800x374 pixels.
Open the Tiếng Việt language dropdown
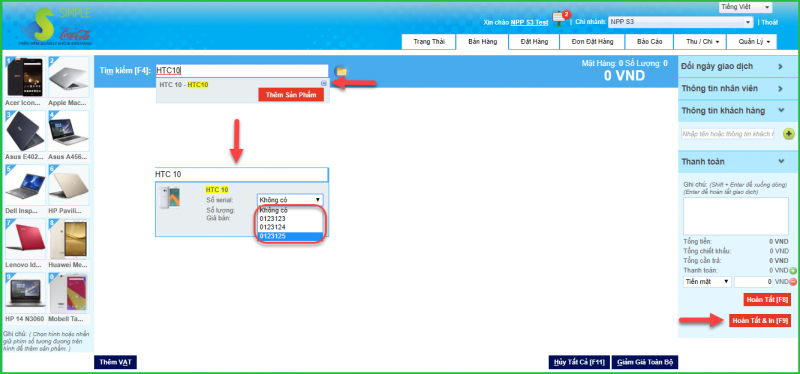(745, 7)
